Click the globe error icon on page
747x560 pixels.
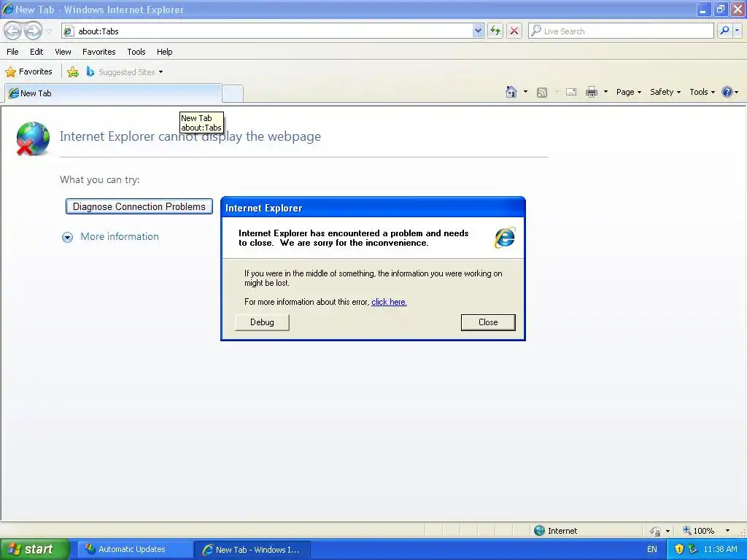point(32,139)
